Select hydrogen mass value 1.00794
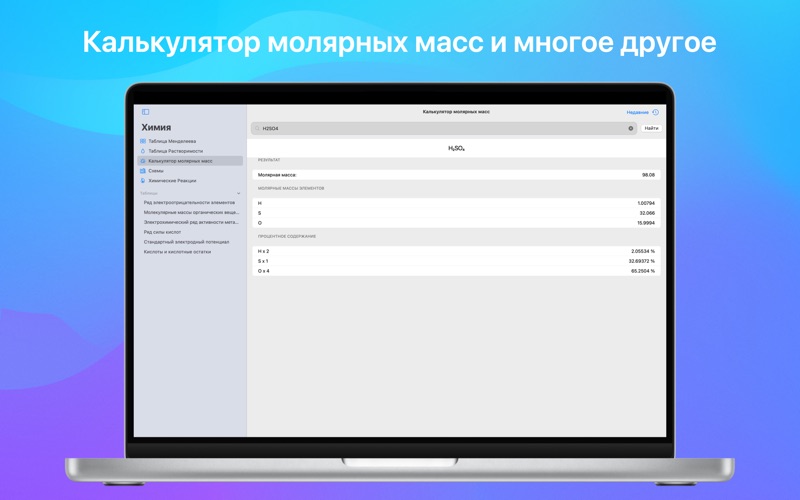The height and width of the screenshot is (500, 800). 646,203
